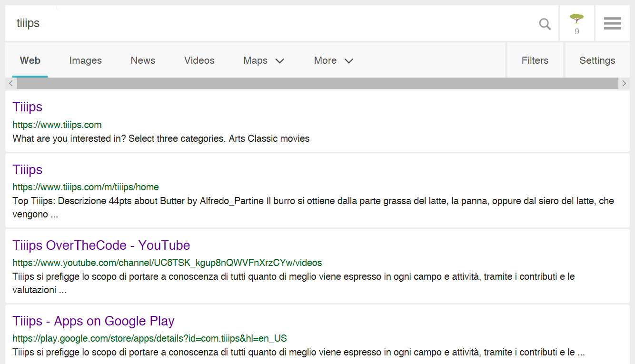
Task: Select the Web tab
Action: tap(30, 60)
